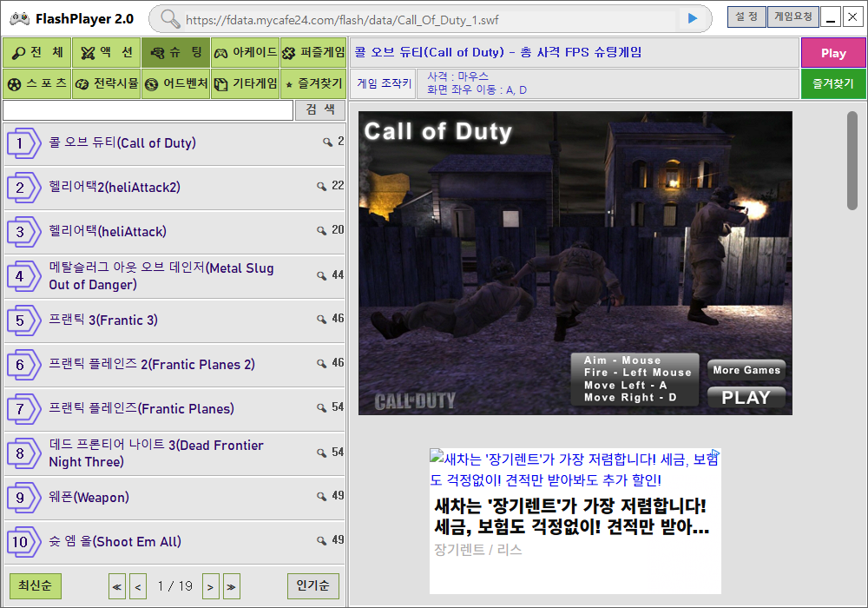Click the URL address text field
The width and height of the screenshot is (868, 608).
(430, 20)
